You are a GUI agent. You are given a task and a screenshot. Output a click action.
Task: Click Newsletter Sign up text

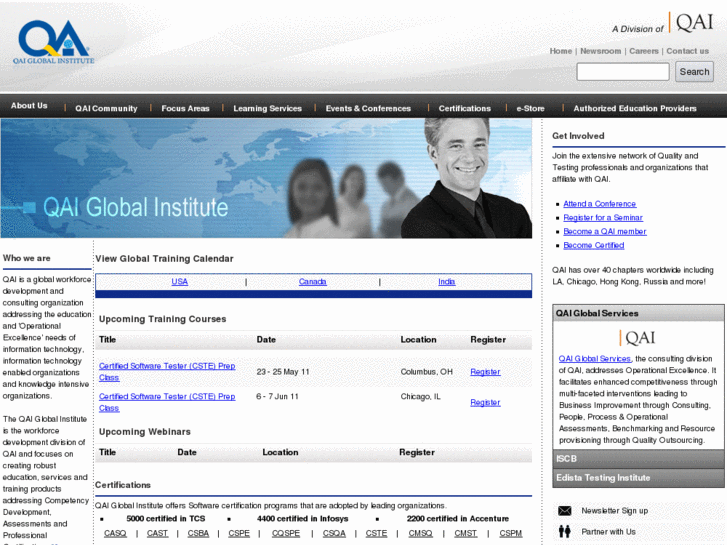pyautogui.click(x=614, y=511)
